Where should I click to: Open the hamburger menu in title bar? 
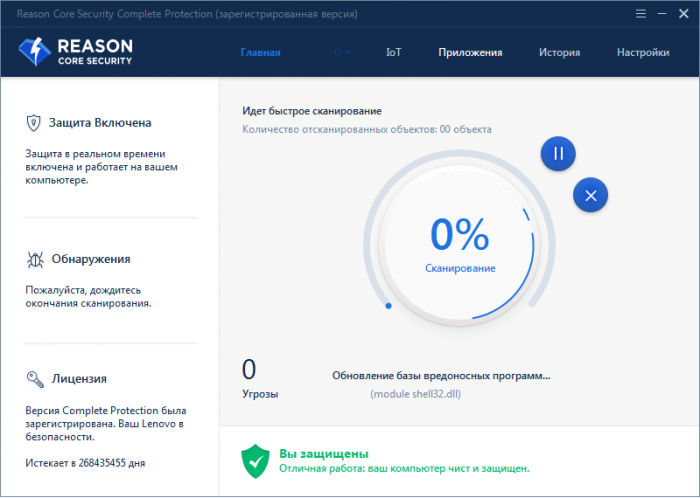coord(641,14)
